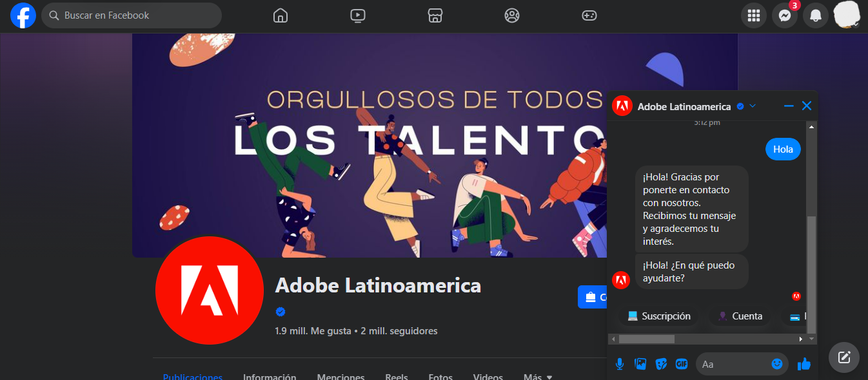Open the Marketplace icon

click(x=435, y=15)
